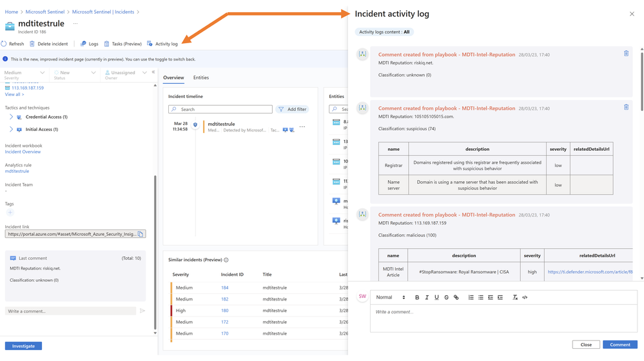The image size is (644, 361).
Task: Expand the Initial Access tactic
Action: 11,130
